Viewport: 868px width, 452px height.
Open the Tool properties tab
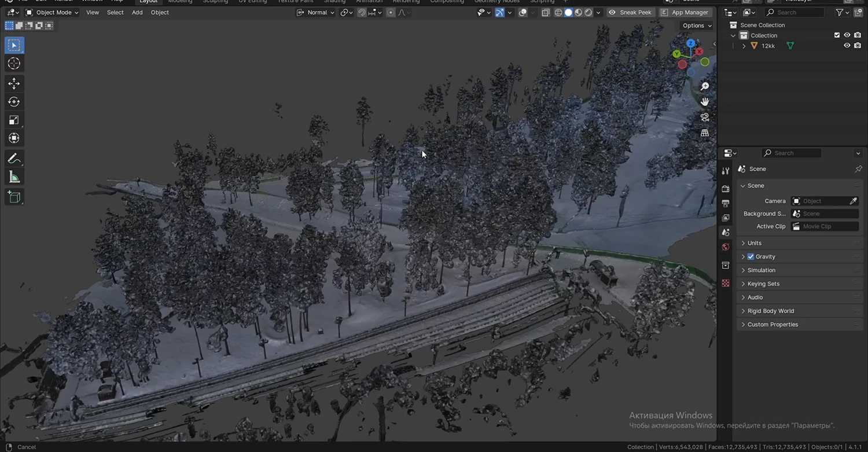726,171
